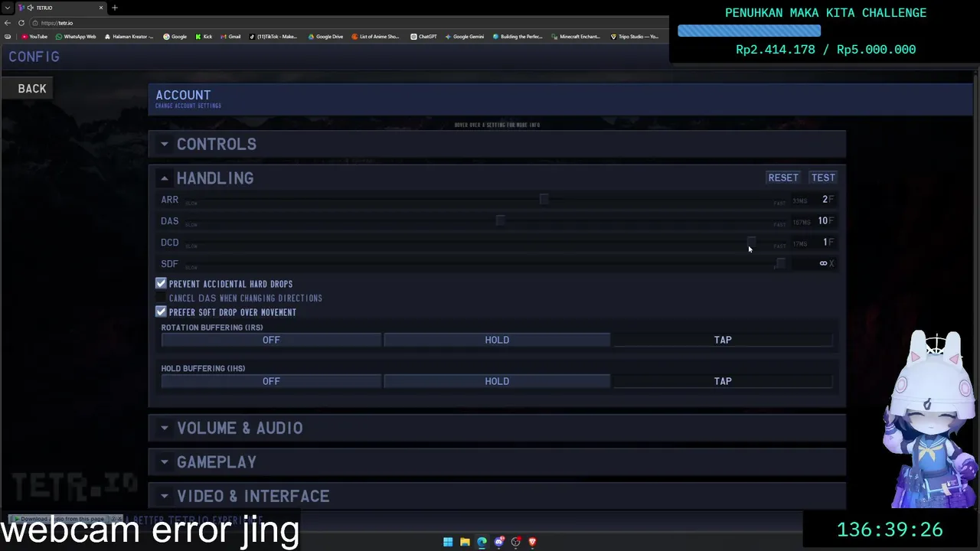Open the Kick bookmark
980x551 pixels.
click(204, 37)
